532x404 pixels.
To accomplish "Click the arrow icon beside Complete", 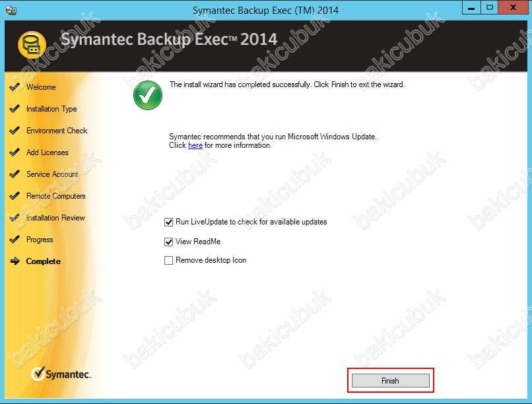I will pos(15,261).
